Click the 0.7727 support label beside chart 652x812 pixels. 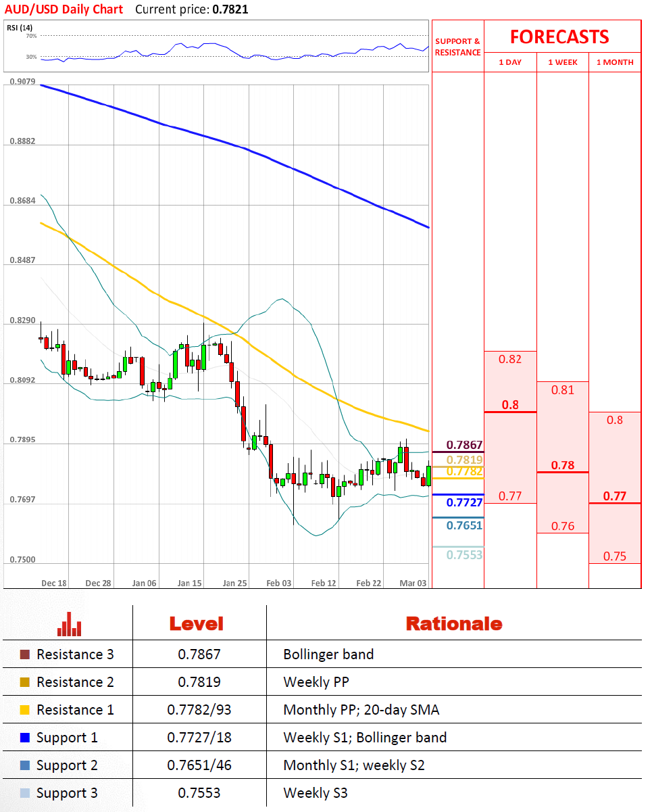coord(465,502)
